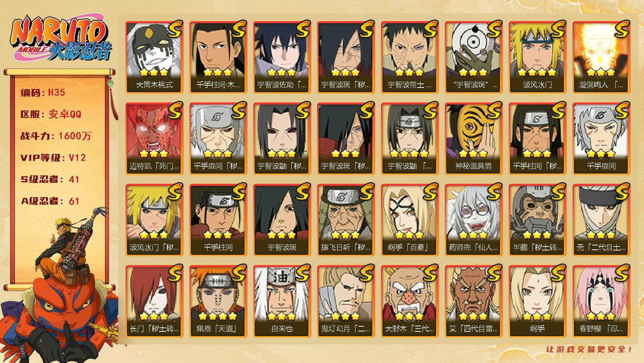Screen dimensions: 644x363
Task: Click the 让游戏交易更安全 slogan text
Action: [590, 349]
